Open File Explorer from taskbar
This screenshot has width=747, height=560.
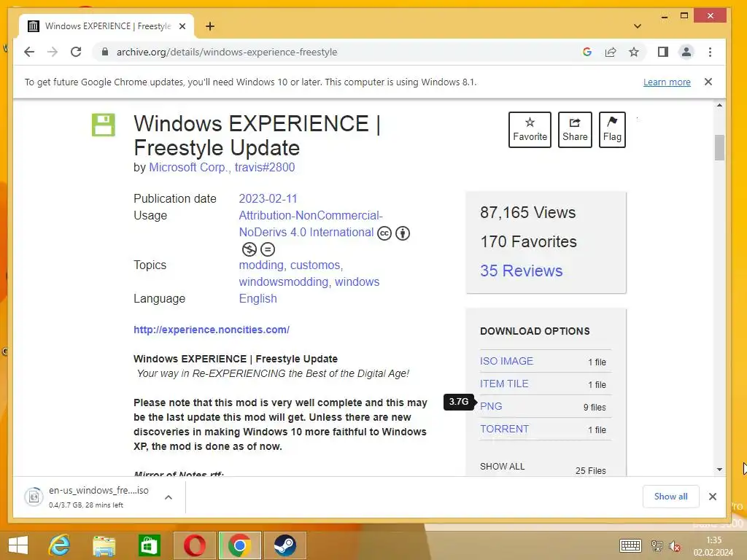point(104,545)
